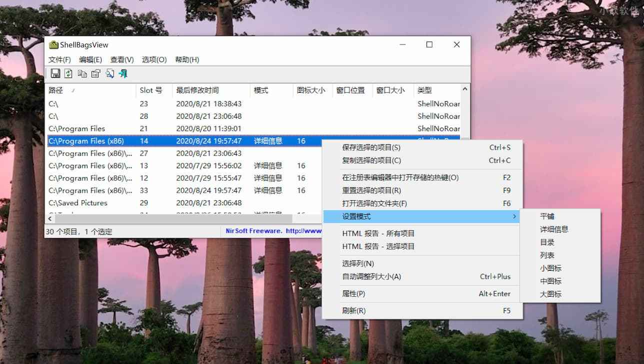Exit ShellBagsView via the door toolbar icon
This screenshot has width=644, height=364.
123,74
